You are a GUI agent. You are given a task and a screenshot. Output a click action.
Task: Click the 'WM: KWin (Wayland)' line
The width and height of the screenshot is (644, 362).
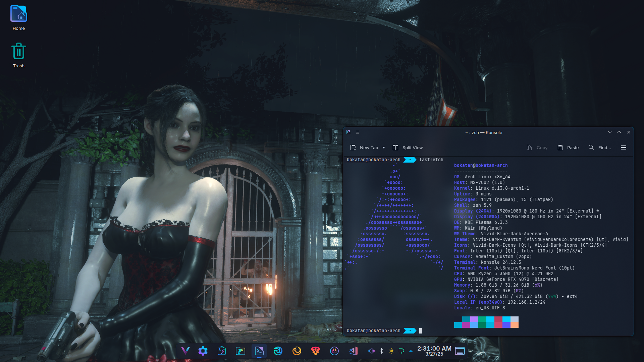point(478,228)
